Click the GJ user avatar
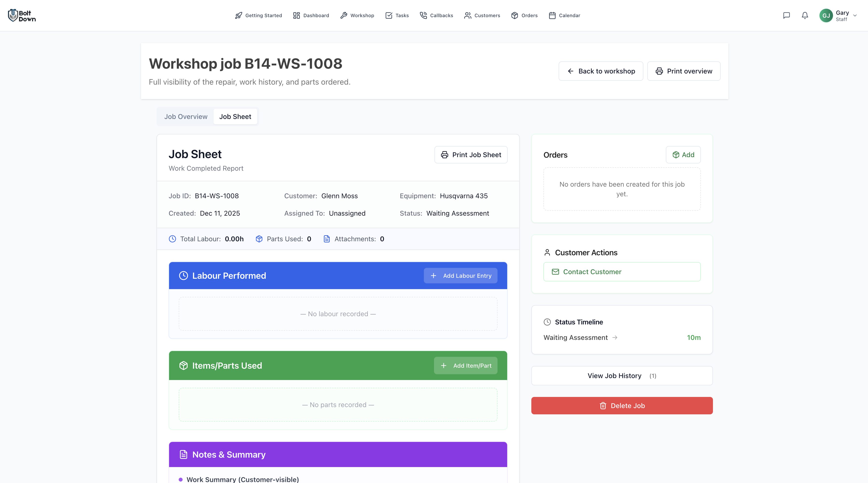The width and height of the screenshot is (868, 483). tap(826, 15)
